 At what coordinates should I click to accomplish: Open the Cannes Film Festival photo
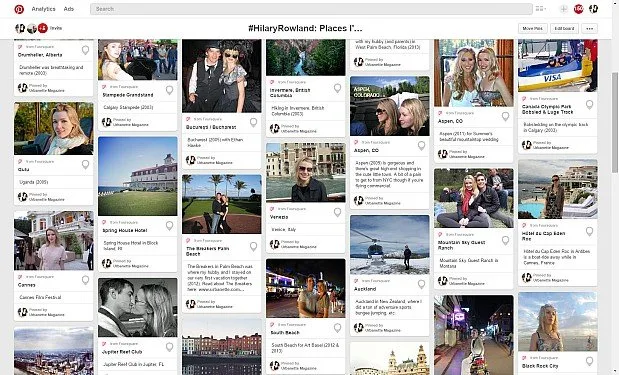pos(54,240)
